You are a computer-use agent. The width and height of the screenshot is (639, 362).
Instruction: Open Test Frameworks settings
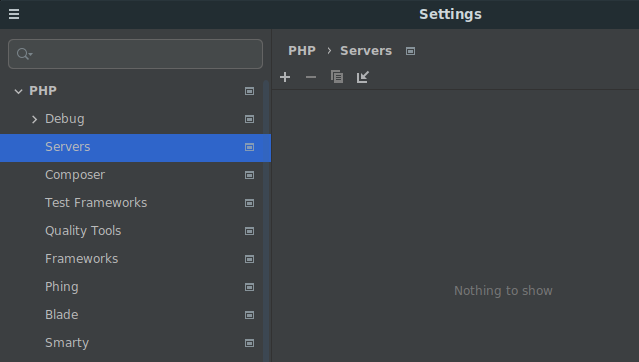tap(96, 203)
